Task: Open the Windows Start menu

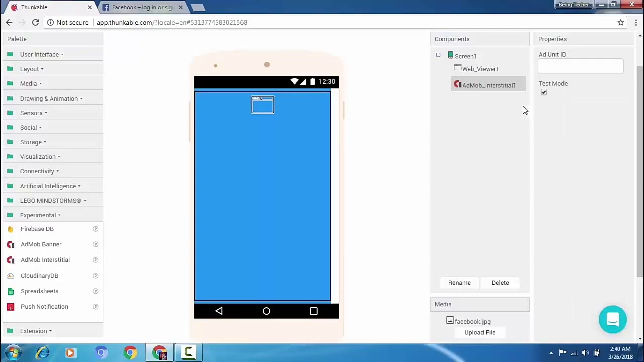Action: pyautogui.click(x=13, y=352)
